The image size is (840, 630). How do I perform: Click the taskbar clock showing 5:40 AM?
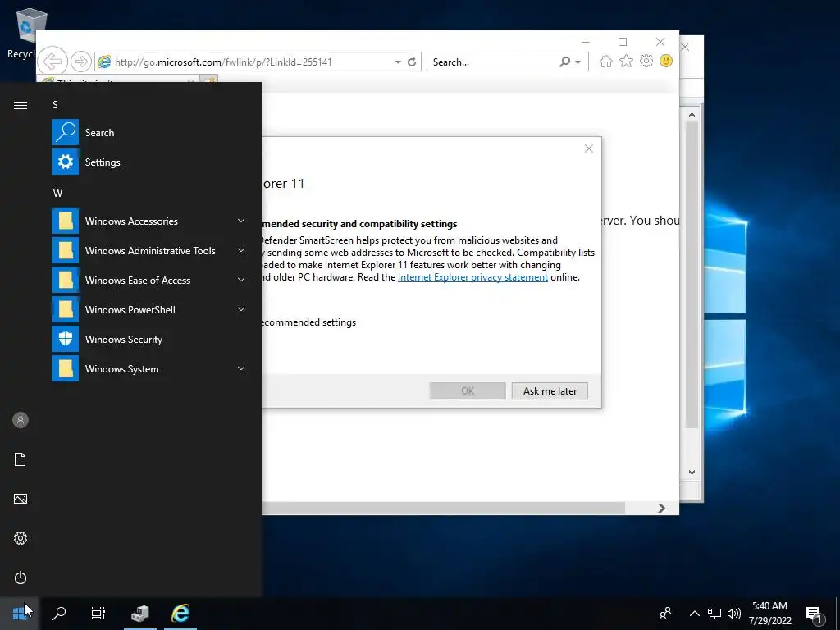[x=769, y=614]
